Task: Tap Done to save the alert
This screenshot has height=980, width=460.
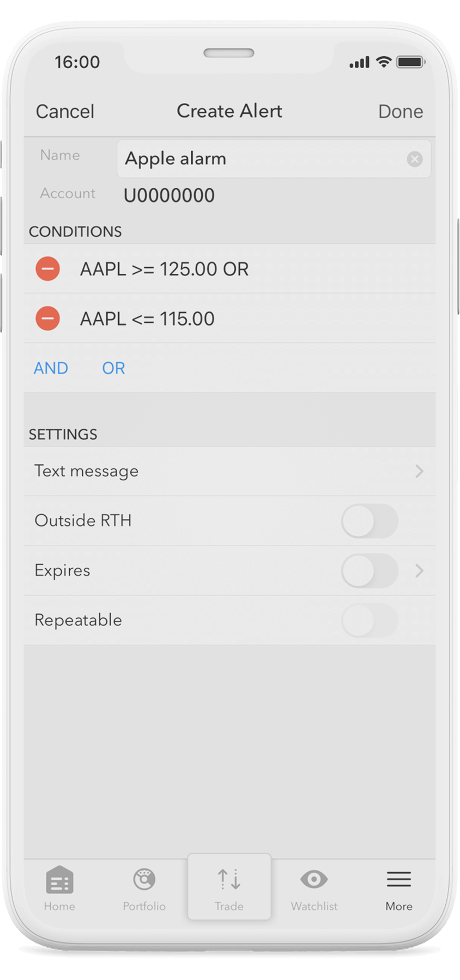Action: tap(401, 111)
